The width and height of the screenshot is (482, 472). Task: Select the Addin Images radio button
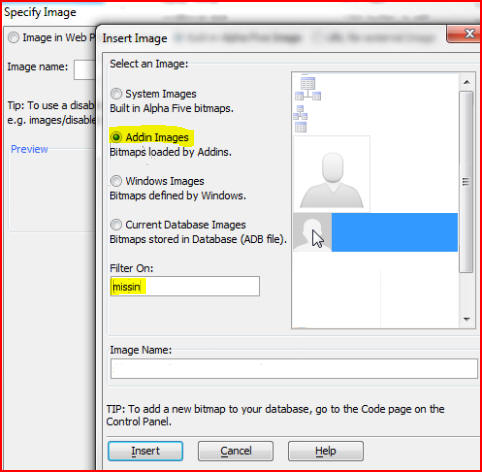[x=116, y=137]
